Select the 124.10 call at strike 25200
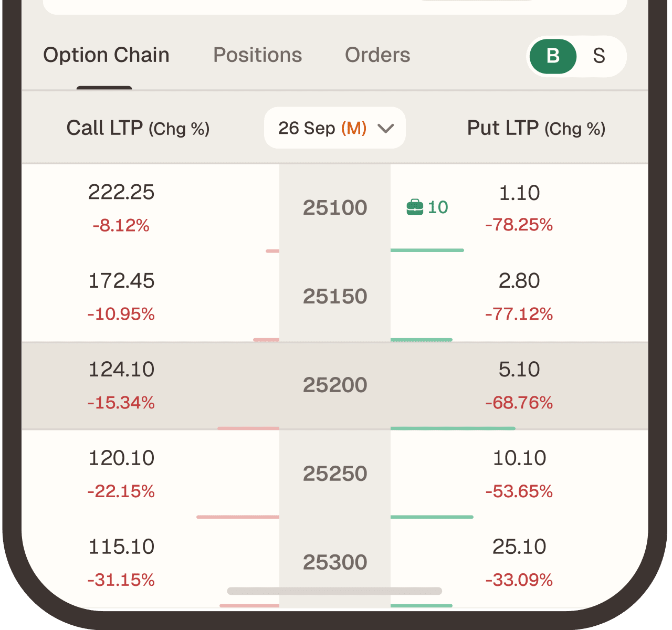This screenshot has height=630, width=672. tap(121, 370)
